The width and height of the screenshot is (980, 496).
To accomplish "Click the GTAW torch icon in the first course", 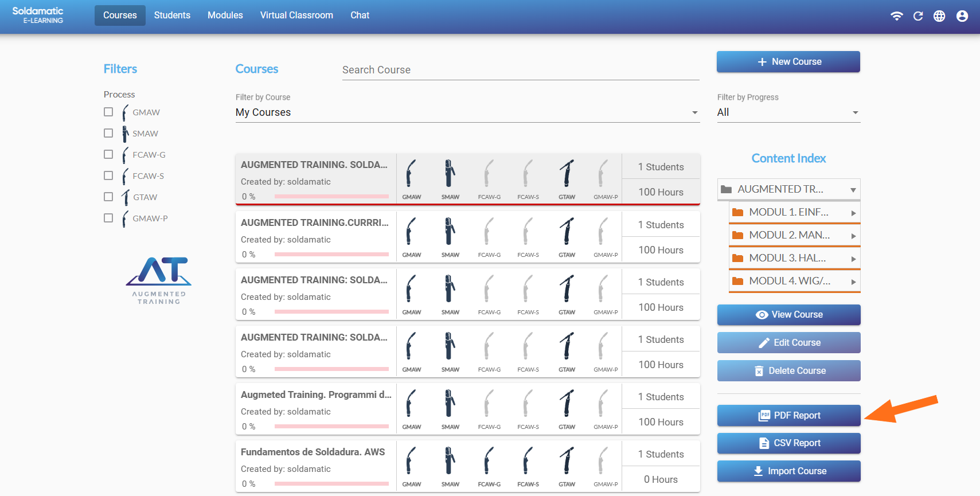I will tap(567, 174).
